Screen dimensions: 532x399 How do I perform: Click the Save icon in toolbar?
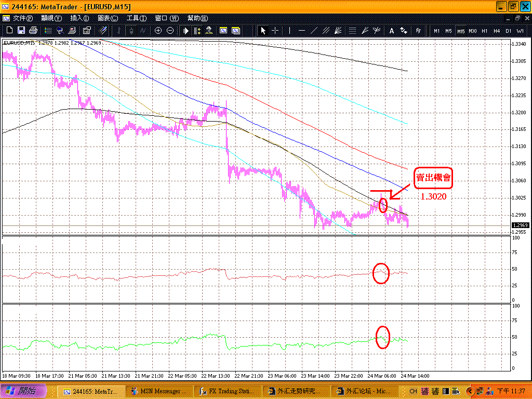coord(22,31)
